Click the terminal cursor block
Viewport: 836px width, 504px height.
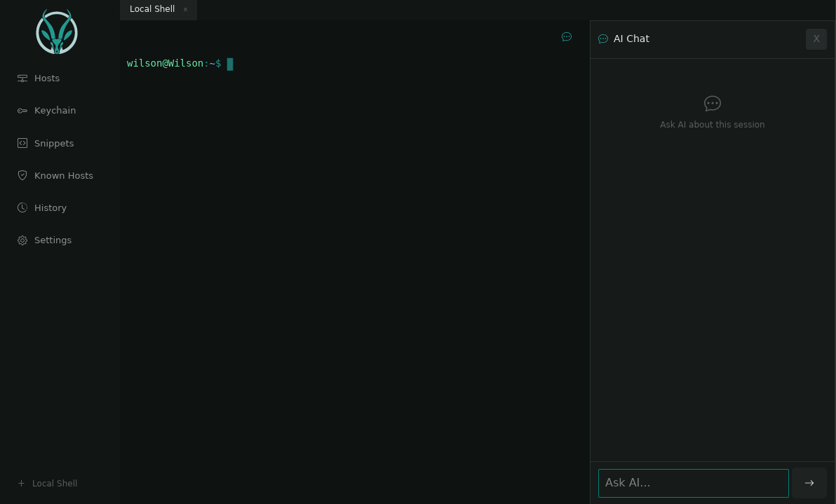pyautogui.click(x=230, y=64)
